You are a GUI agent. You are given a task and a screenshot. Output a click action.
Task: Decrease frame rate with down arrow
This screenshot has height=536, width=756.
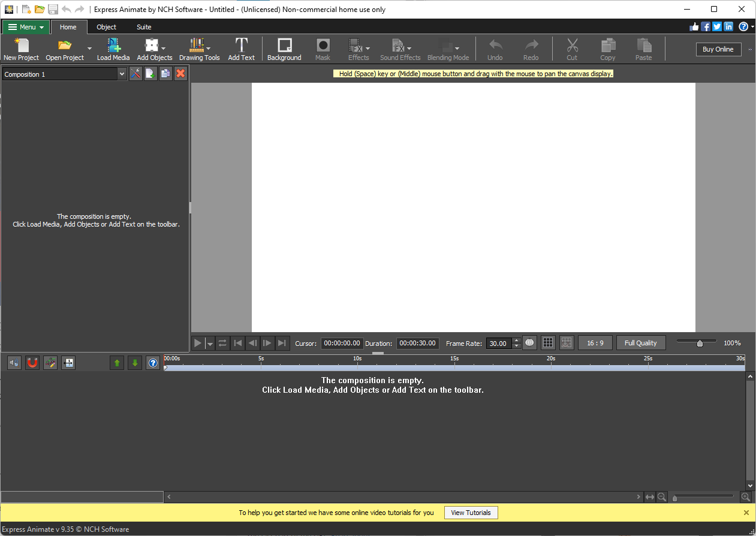coord(517,347)
